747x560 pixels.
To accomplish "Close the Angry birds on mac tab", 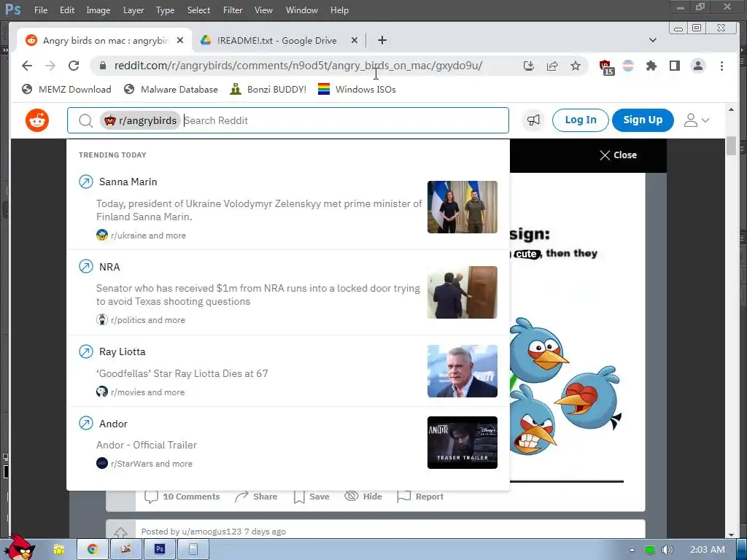I will click(180, 41).
